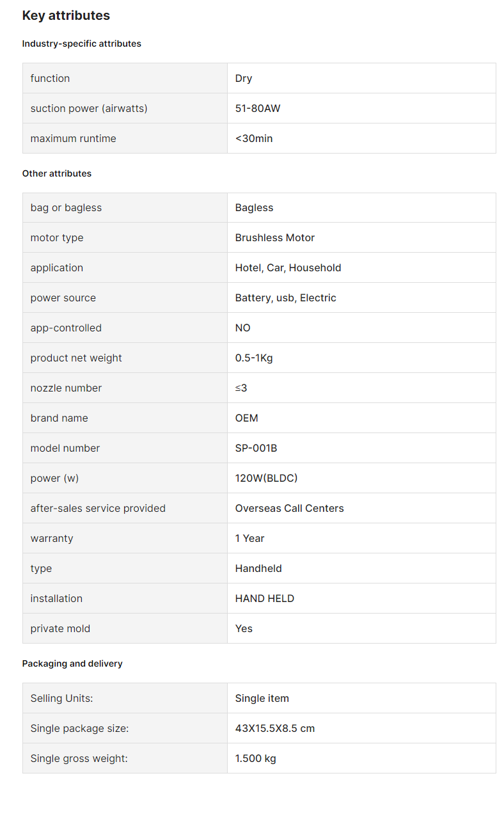Screen dimensions: 504x817
Task: Click the '1.500 kg' gross weight value
Action: 256,758
